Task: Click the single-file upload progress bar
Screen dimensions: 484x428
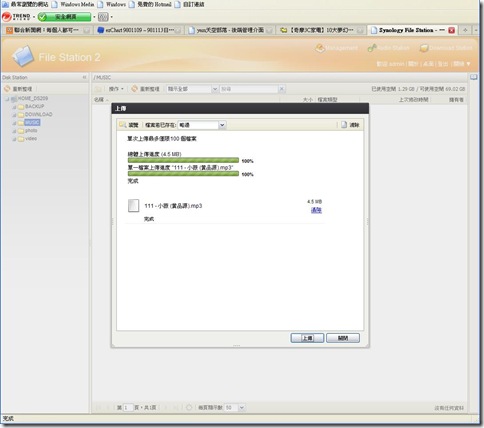Action: pos(183,174)
